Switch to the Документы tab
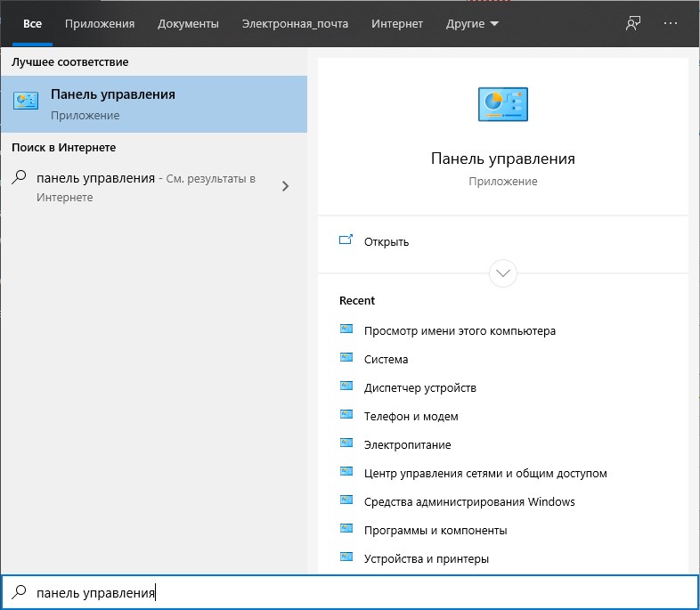This screenshot has width=700, height=610. click(188, 23)
